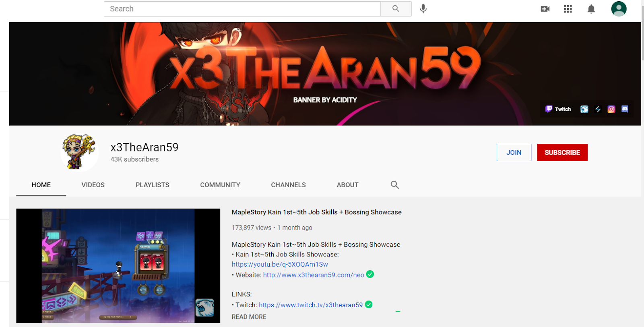Open the Instagram icon link in banner
Image resolution: width=644 pixels, height=327 pixels.
611,109
